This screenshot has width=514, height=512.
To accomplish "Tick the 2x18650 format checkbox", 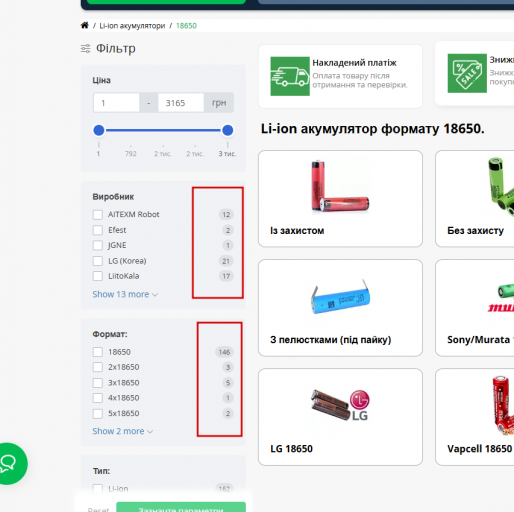I will point(98,367).
